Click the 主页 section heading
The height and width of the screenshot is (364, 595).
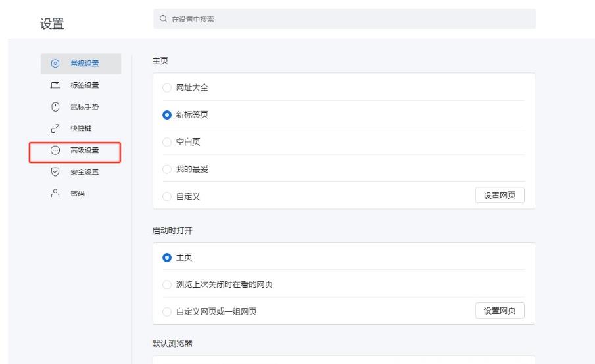tap(160, 60)
